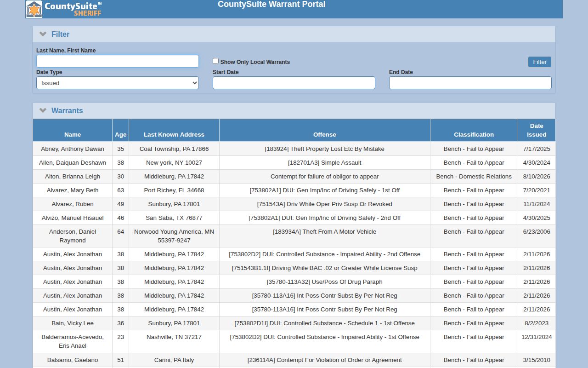The height and width of the screenshot is (368, 588).
Task: Select the name Alvarez, Ruben
Action: 73,204
